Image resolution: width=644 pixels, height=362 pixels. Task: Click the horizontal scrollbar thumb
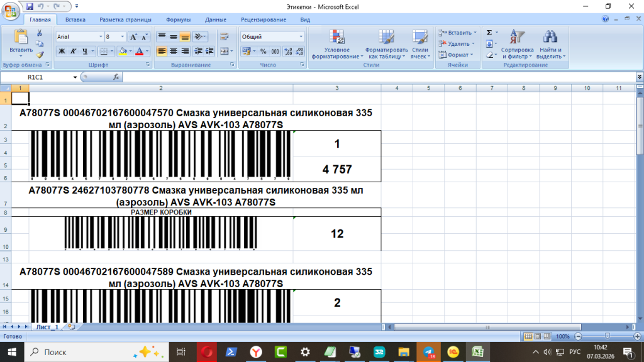487,327
